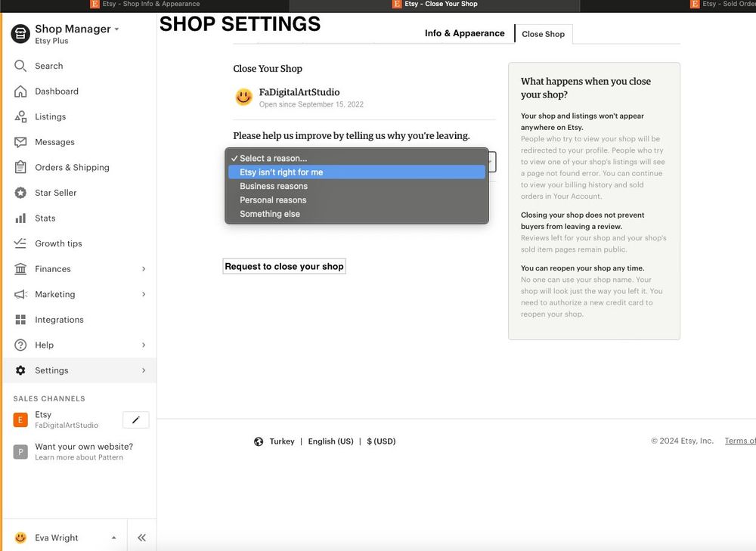Viewport: 756px width, 551px height.
Task: Open Star Seller badge icon
Action: (20, 193)
